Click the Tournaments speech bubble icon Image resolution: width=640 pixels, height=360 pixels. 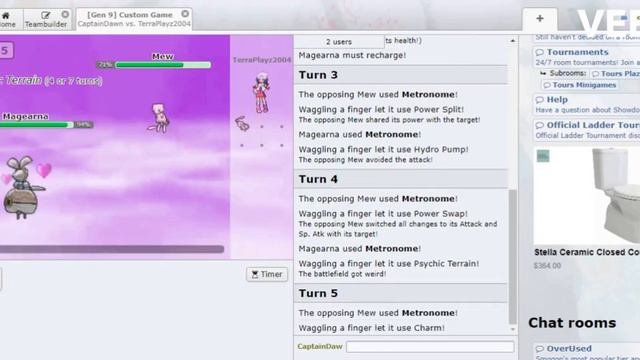tap(540, 52)
